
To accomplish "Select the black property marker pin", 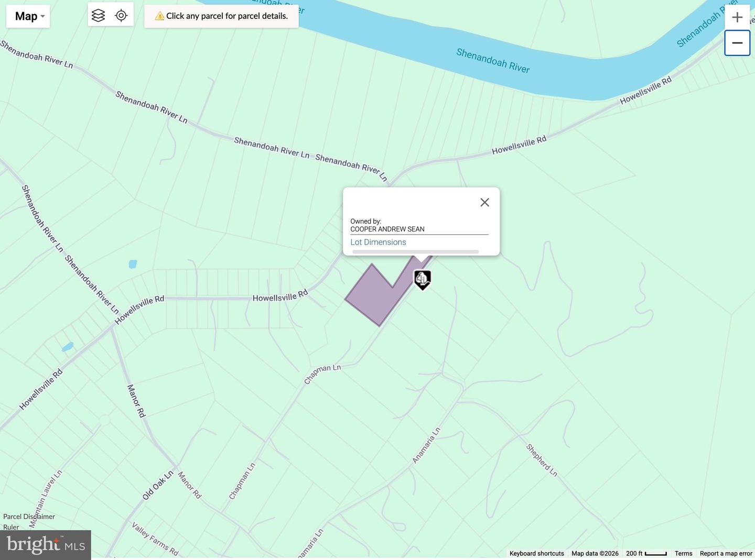I will (423, 280).
